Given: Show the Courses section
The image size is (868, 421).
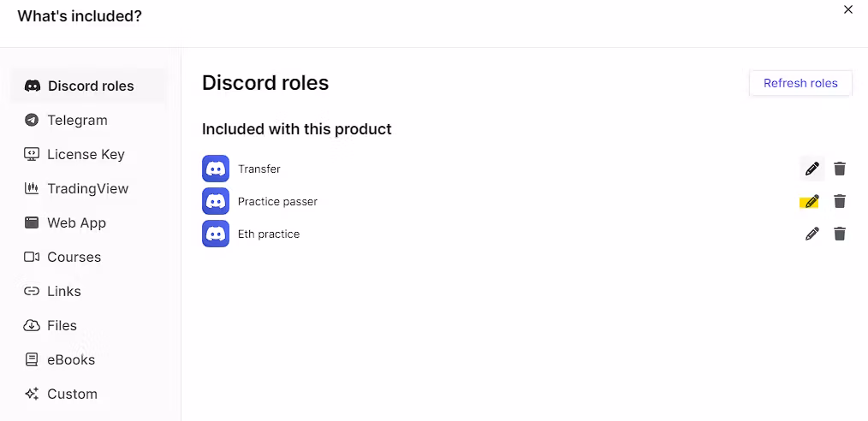Looking at the screenshot, I should tap(74, 257).
